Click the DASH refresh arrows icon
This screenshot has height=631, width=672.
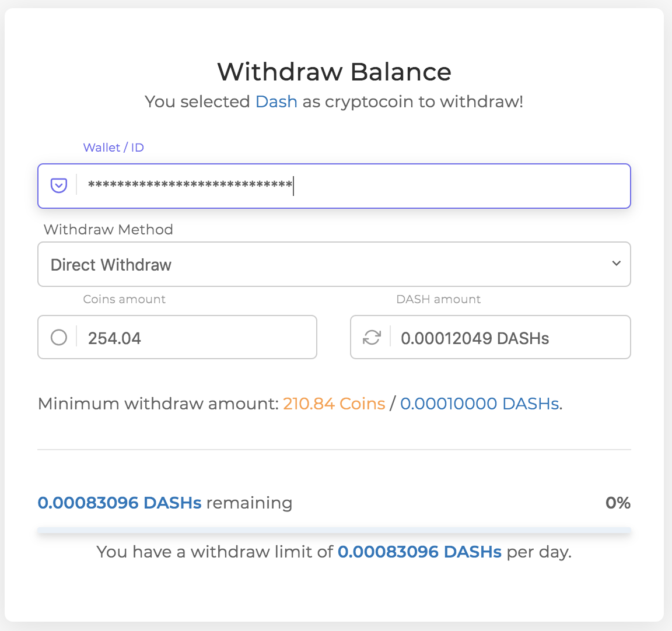coord(372,338)
